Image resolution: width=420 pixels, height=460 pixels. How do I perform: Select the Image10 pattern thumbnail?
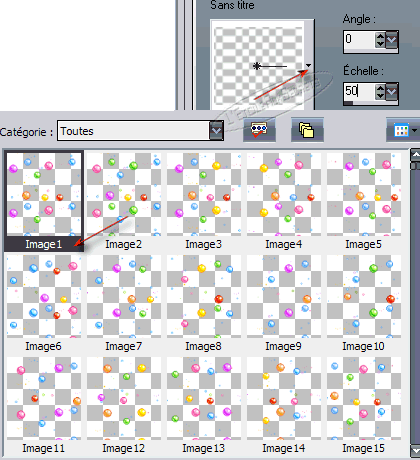pyautogui.click(x=364, y=303)
